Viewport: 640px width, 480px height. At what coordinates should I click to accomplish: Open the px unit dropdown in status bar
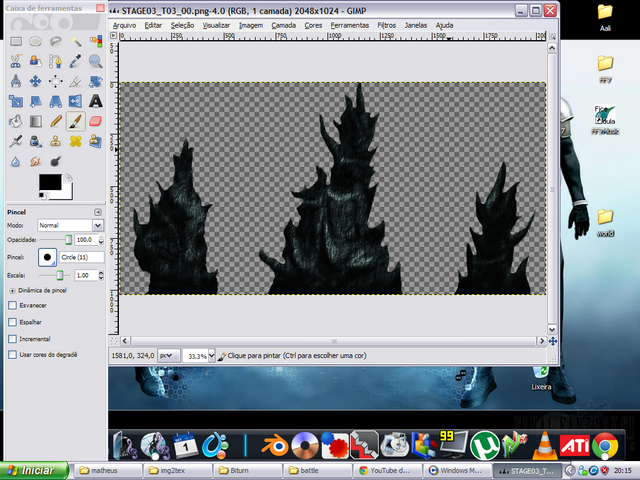tap(169, 356)
